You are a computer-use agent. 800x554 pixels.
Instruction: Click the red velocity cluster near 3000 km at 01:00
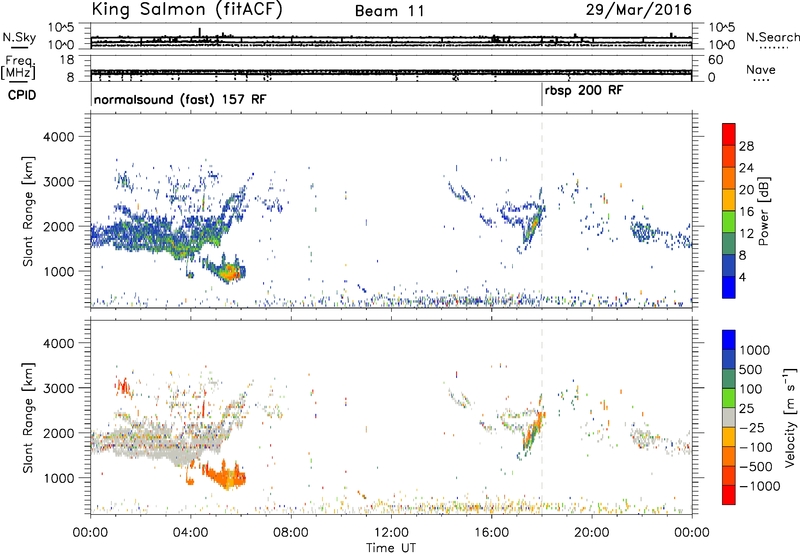tap(123, 386)
